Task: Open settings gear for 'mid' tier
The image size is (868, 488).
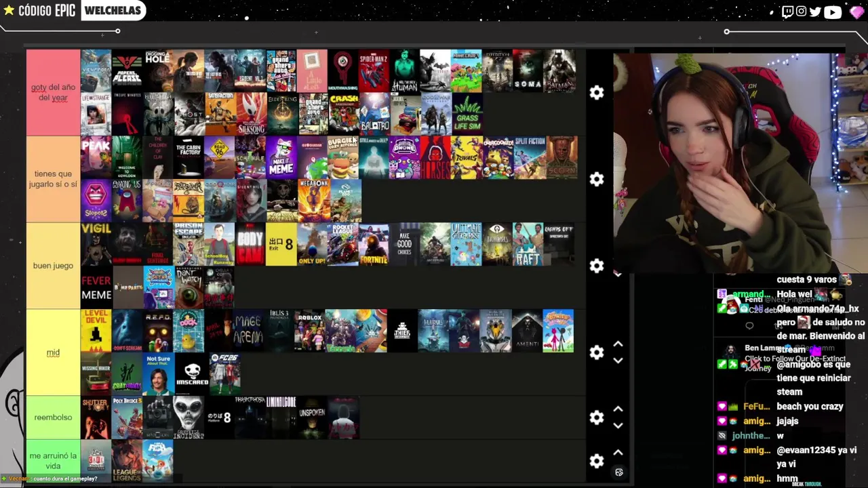Action: [597, 352]
